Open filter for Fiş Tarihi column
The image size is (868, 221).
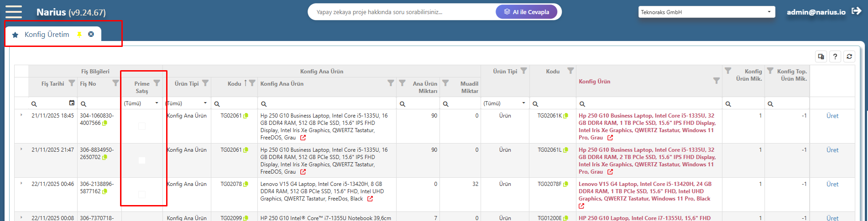(x=72, y=83)
